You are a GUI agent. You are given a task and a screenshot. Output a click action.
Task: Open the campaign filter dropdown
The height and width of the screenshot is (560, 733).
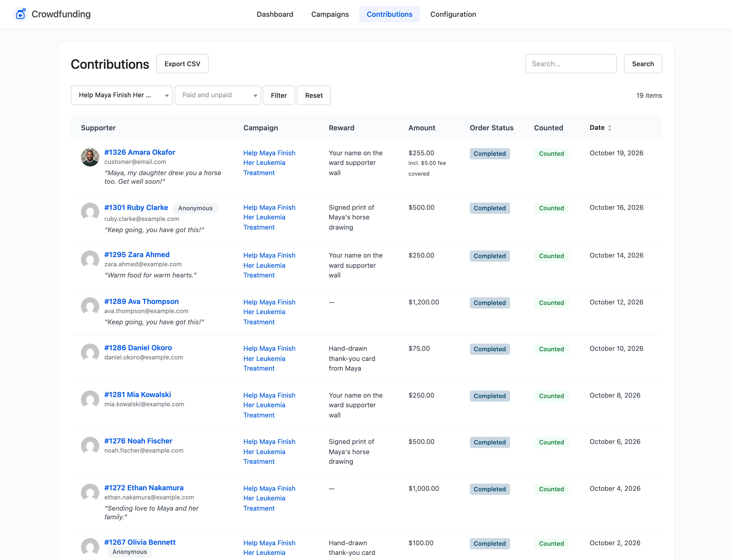[x=121, y=95]
